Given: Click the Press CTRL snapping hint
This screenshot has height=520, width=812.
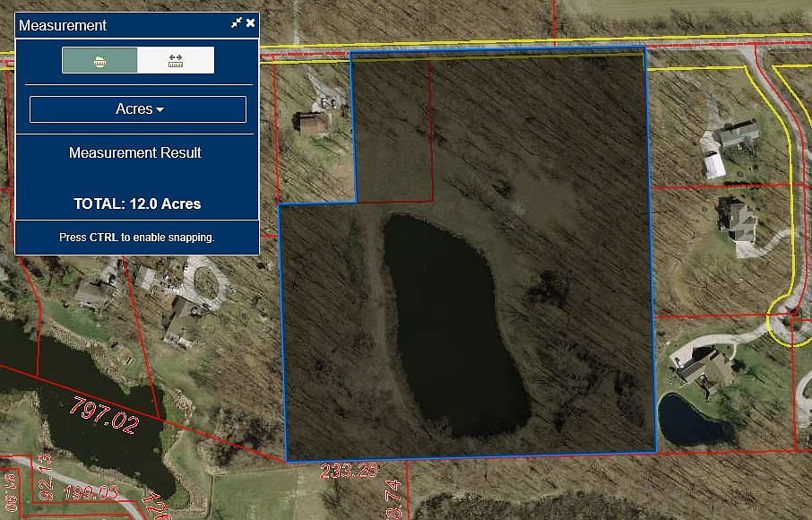Looking at the screenshot, I should click(137, 238).
